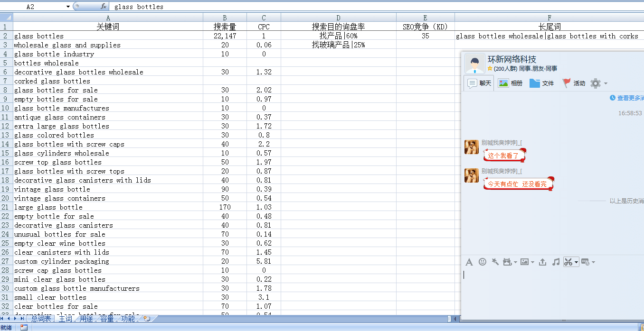
Task: Click 查看更多消息 link with clock icon
Action: pyautogui.click(x=627, y=98)
